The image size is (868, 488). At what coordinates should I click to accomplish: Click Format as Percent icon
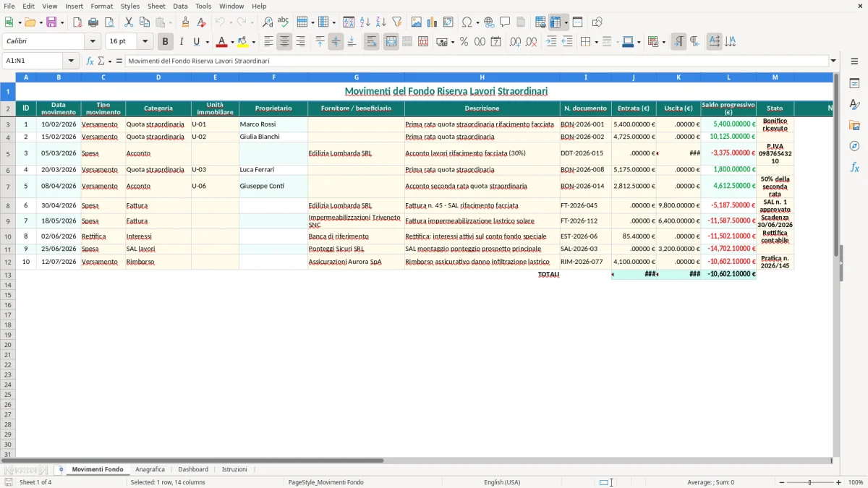pos(464,42)
